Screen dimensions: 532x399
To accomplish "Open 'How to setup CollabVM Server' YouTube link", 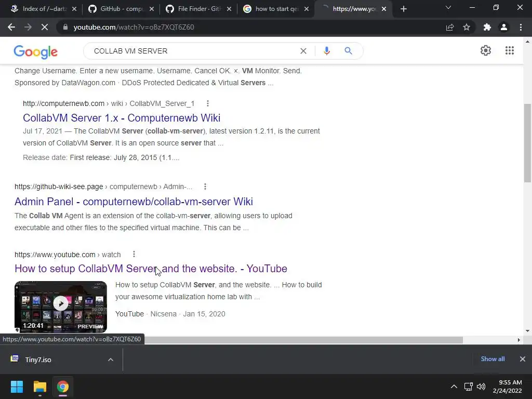I will (x=151, y=269).
